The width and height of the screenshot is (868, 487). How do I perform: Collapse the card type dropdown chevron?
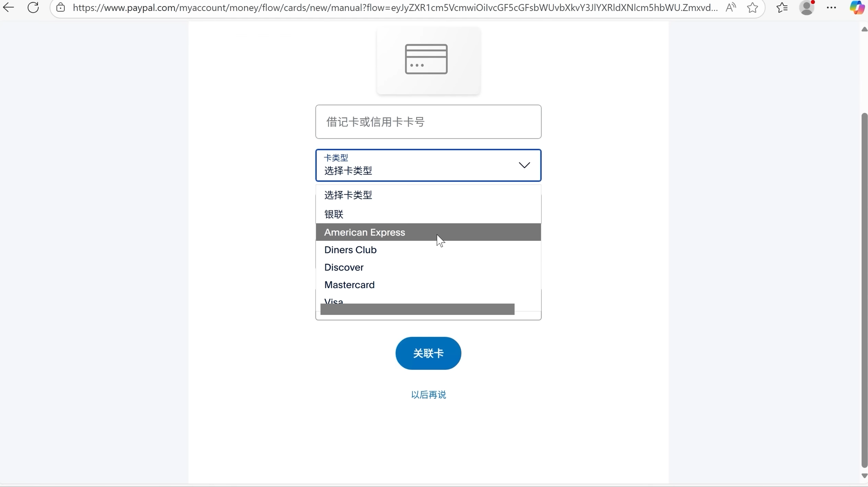click(x=524, y=165)
